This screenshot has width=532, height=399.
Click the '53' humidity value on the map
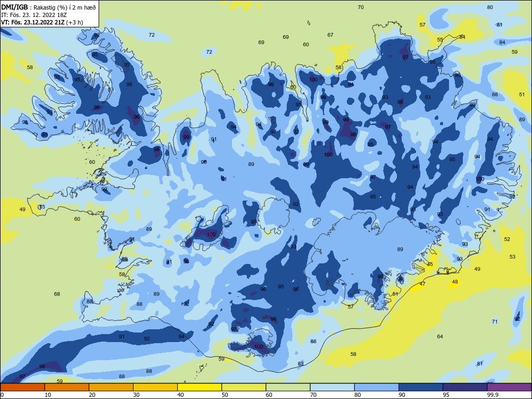(512, 257)
